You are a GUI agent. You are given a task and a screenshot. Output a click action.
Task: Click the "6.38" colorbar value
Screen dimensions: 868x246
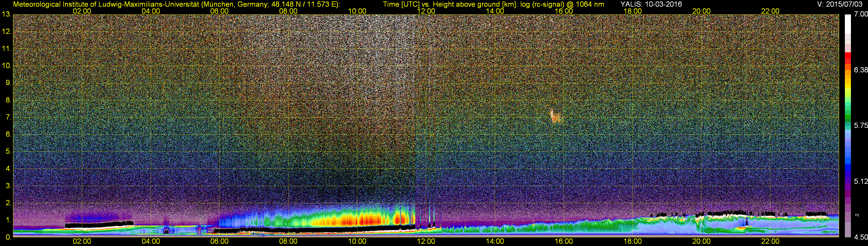point(860,70)
